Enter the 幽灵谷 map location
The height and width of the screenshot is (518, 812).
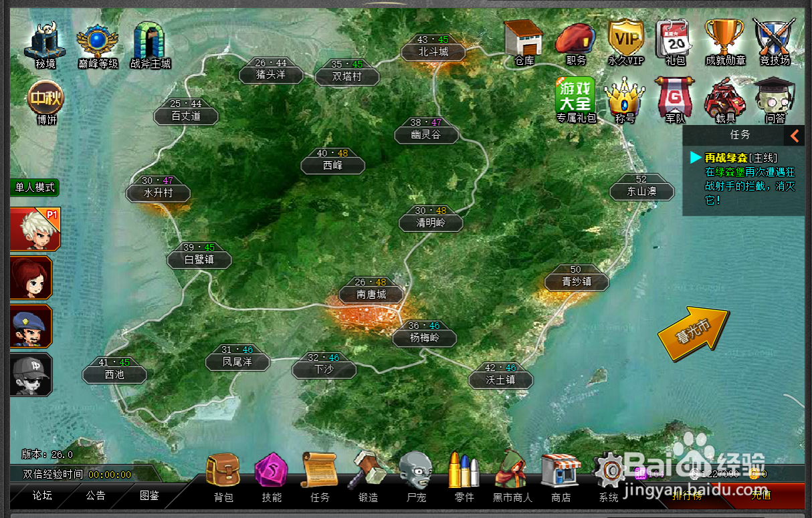(426, 130)
